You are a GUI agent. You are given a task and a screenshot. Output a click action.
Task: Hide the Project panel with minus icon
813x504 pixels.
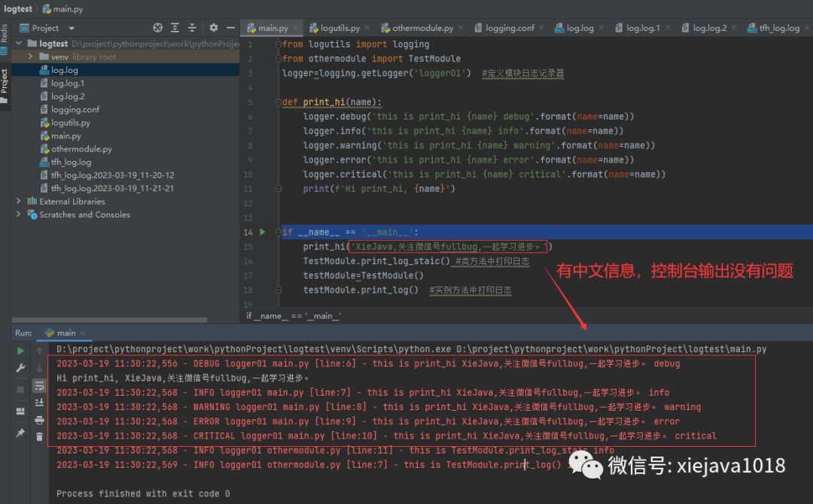[231, 28]
